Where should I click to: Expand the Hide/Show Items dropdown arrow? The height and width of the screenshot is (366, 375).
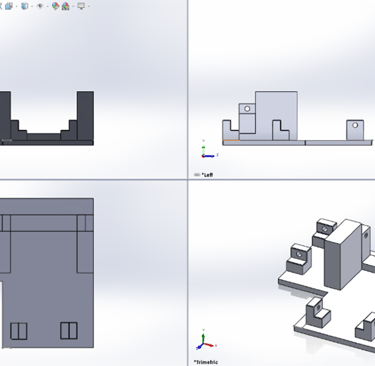click(x=48, y=6)
